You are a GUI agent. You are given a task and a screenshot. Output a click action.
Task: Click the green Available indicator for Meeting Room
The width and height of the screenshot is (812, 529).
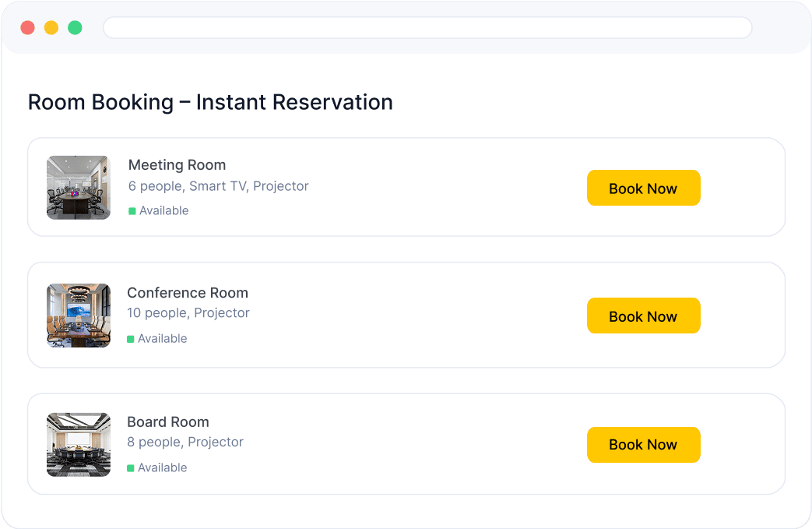132,211
